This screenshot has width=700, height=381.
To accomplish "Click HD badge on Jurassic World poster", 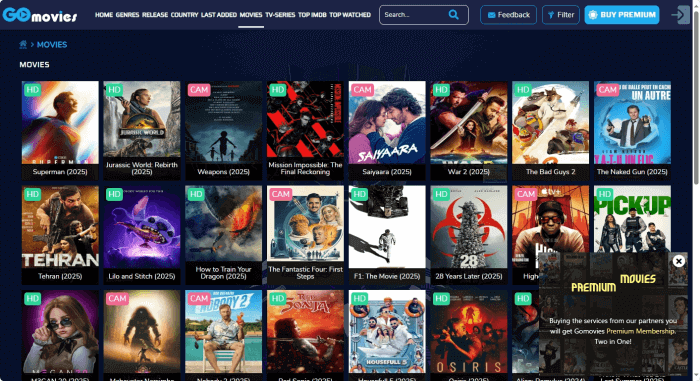I will click(114, 90).
